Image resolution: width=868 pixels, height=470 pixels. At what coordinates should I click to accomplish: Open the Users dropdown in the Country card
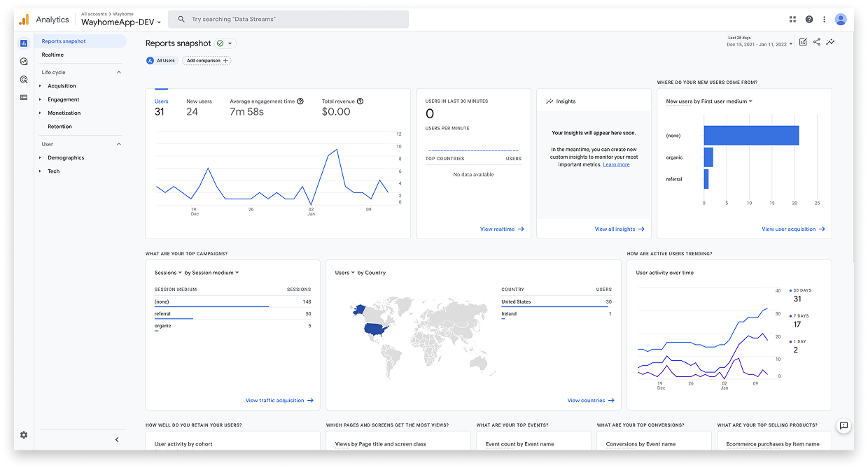[x=345, y=273]
